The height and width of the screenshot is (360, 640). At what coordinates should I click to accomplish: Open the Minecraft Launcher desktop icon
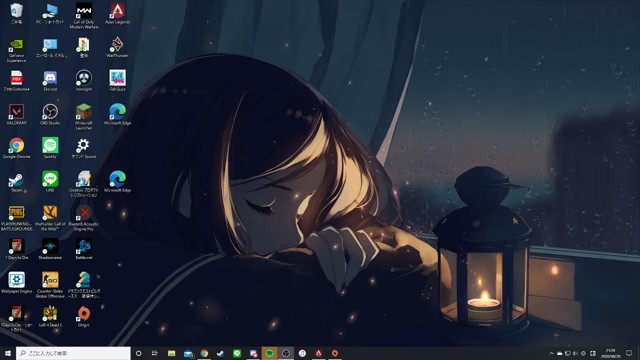coord(84,117)
